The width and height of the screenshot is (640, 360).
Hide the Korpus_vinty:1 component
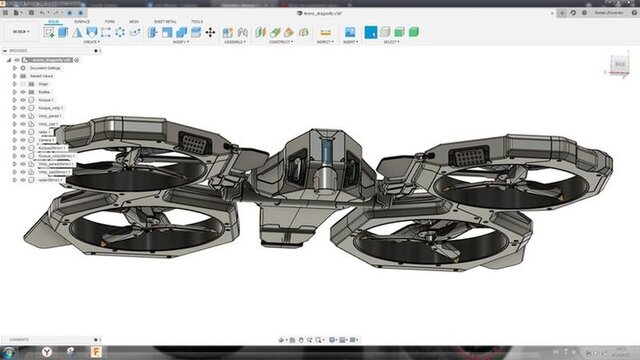tap(23, 108)
